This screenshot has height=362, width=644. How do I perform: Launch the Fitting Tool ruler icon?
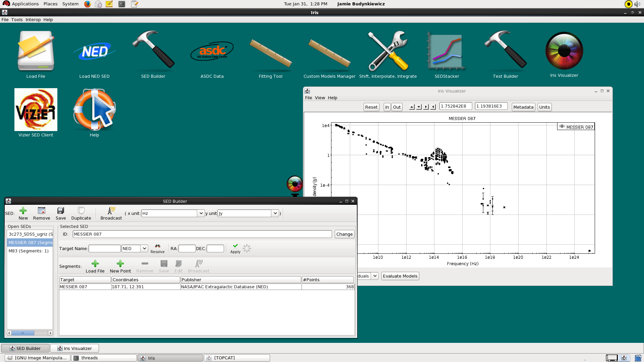click(x=271, y=53)
